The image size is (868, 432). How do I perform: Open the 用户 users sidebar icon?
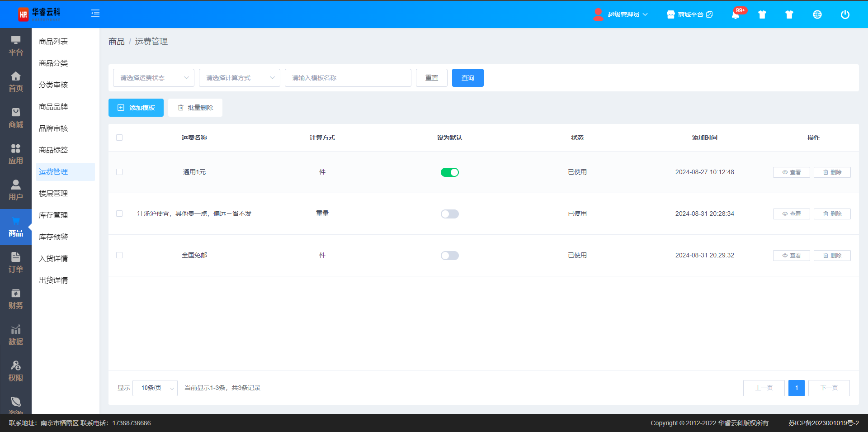pyautogui.click(x=16, y=190)
